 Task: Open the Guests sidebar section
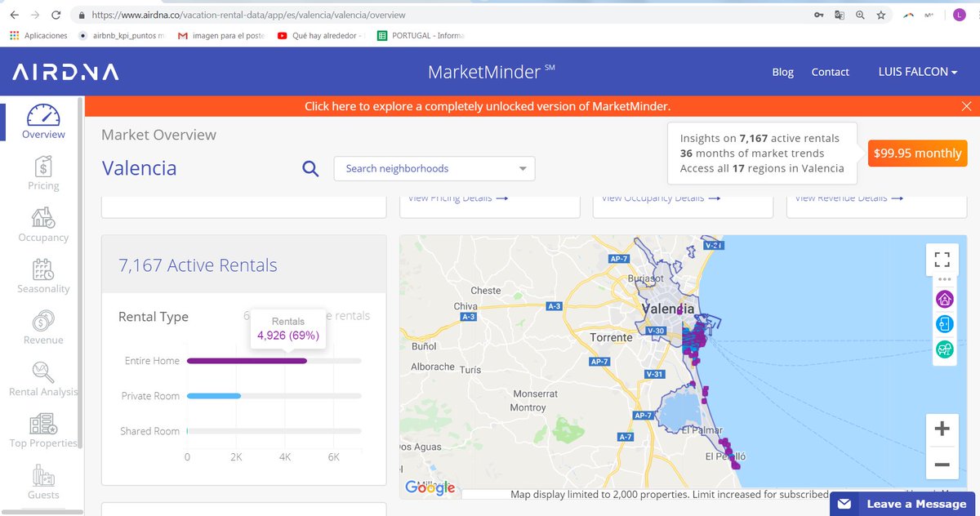pos(43,482)
